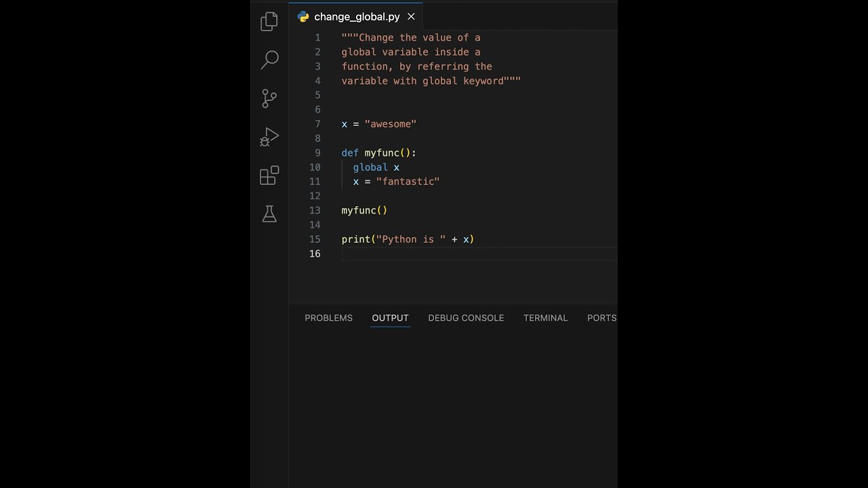Click the x = "fantastic" assignment
This screenshot has width=868, height=488.
(x=396, y=182)
